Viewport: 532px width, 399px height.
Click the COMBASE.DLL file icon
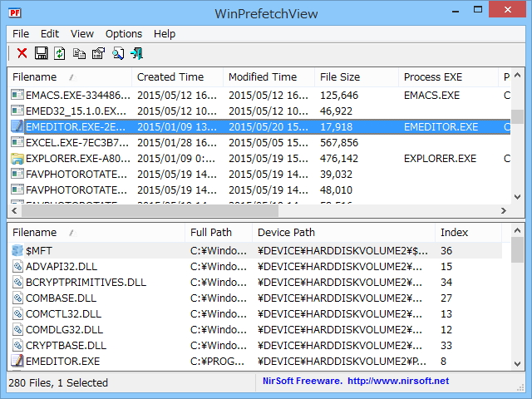tap(17, 298)
